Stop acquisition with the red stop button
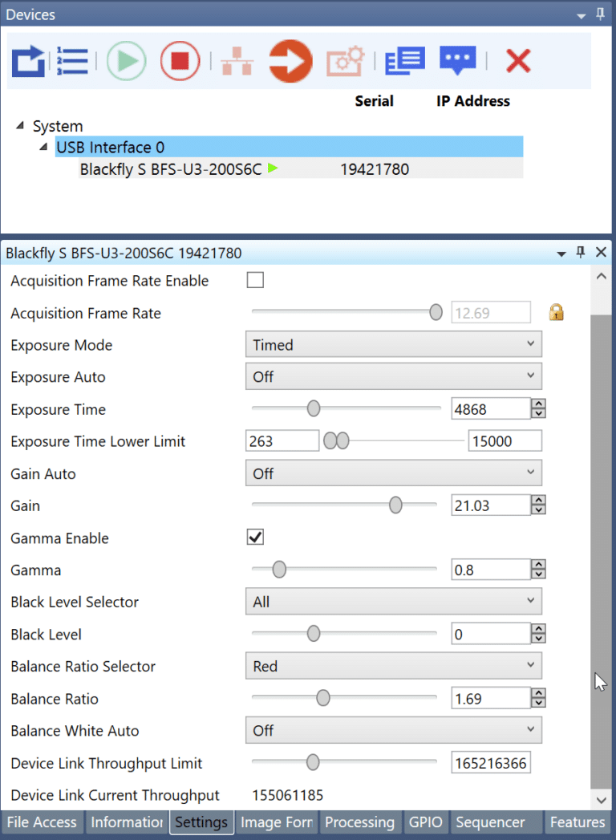 tap(180, 61)
